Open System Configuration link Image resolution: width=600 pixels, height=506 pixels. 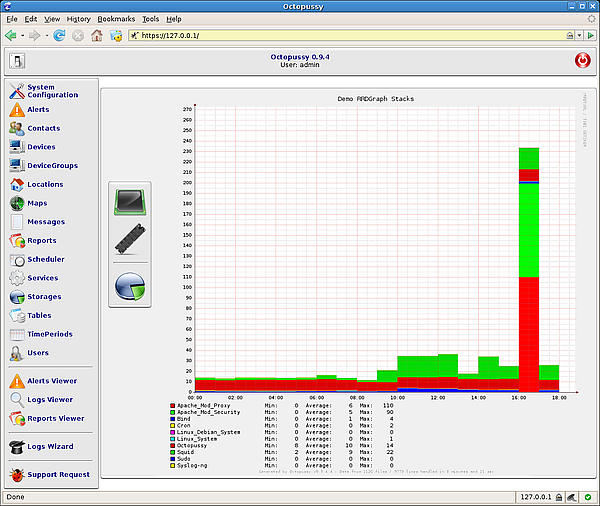[52, 91]
